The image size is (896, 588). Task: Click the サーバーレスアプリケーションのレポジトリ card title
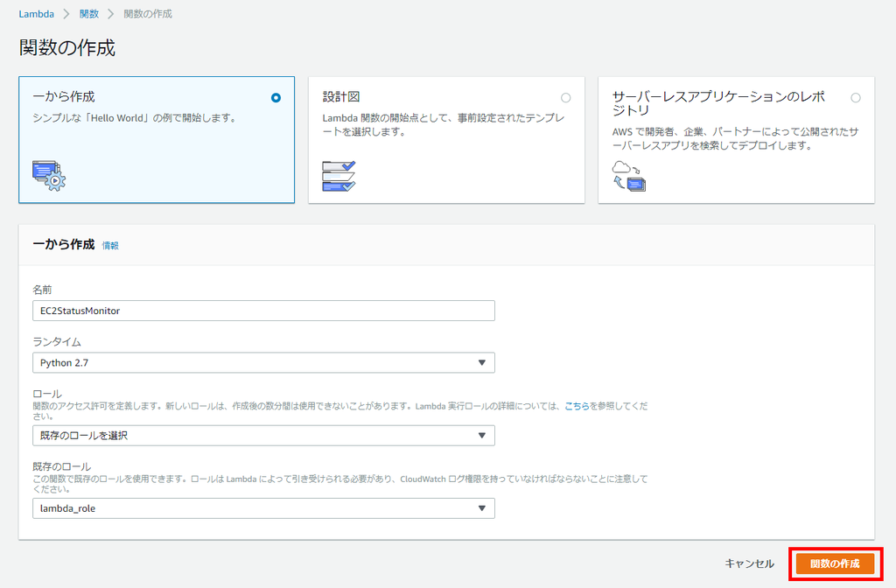pos(718,103)
